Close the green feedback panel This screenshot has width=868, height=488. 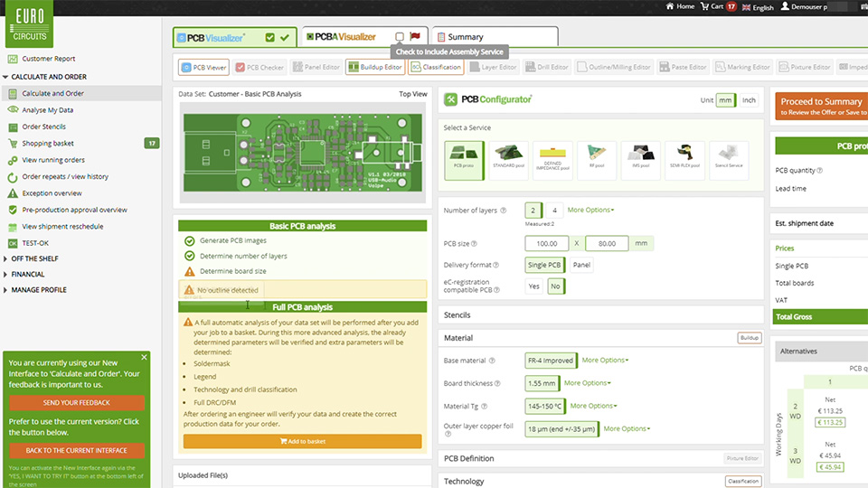(x=144, y=358)
